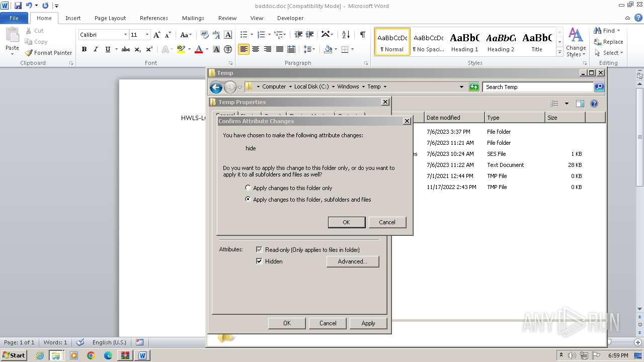
Task: Click Search Temp input field
Action: pos(537,87)
